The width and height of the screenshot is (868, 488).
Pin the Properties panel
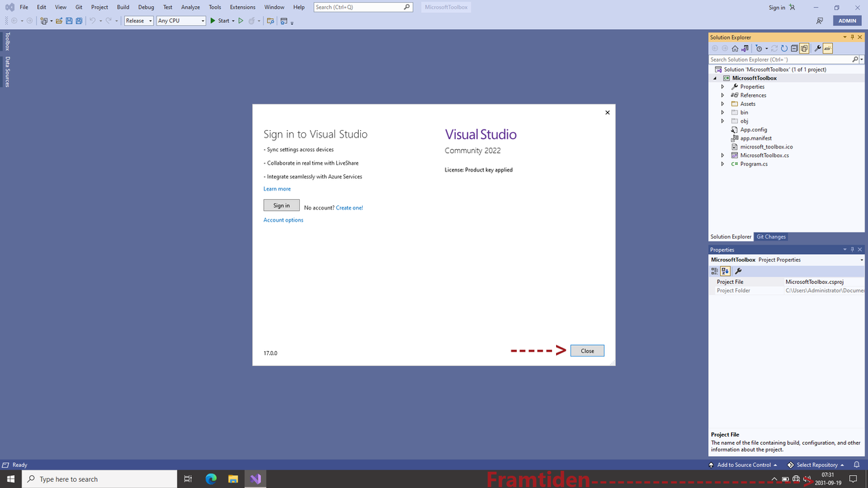click(852, 249)
